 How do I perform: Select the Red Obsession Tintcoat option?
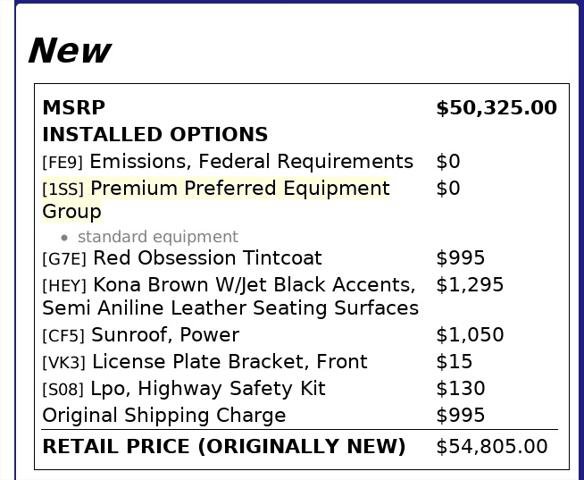[207, 258]
